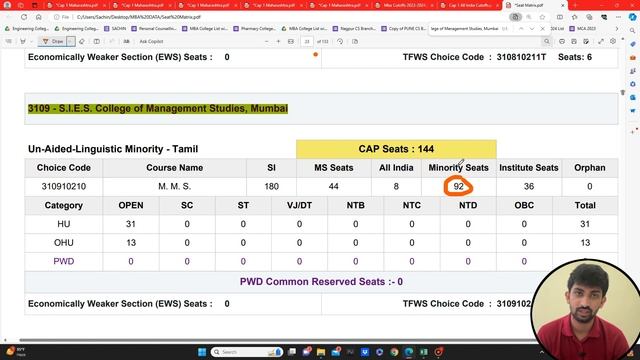This screenshot has height=360, width=640.
Task: Zoom in the PDF with plus
Action: pos(278,41)
